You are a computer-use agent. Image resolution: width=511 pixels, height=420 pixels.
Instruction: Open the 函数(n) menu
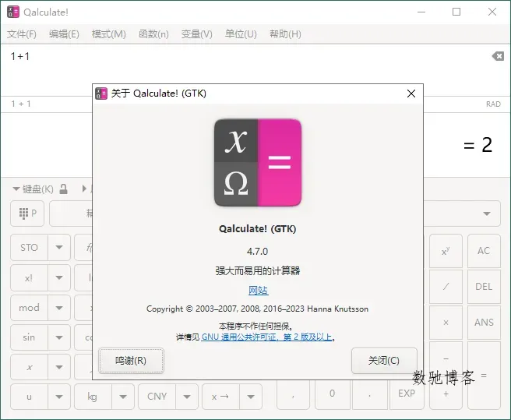click(153, 34)
